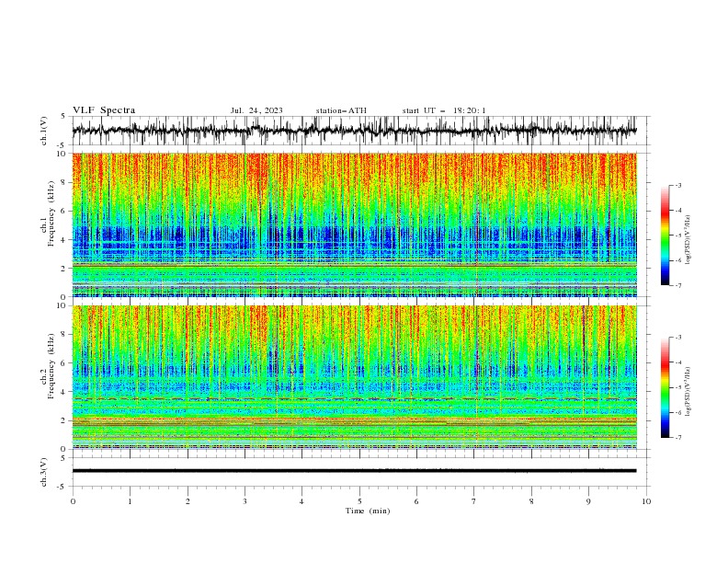This screenshot has height=563, width=728.
Task: Click the time axis tick label "9"
Action: (x=588, y=501)
